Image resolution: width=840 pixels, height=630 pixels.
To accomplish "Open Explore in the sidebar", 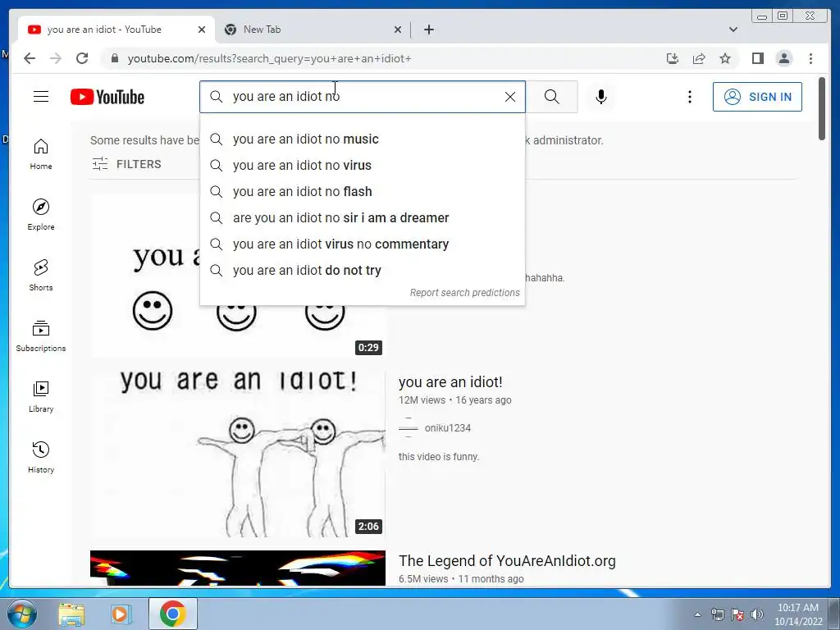I will coord(41,214).
